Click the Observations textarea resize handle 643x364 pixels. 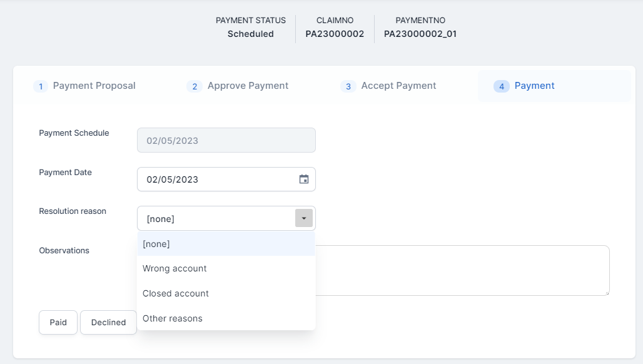pyautogui.click(x=607, y=293)
